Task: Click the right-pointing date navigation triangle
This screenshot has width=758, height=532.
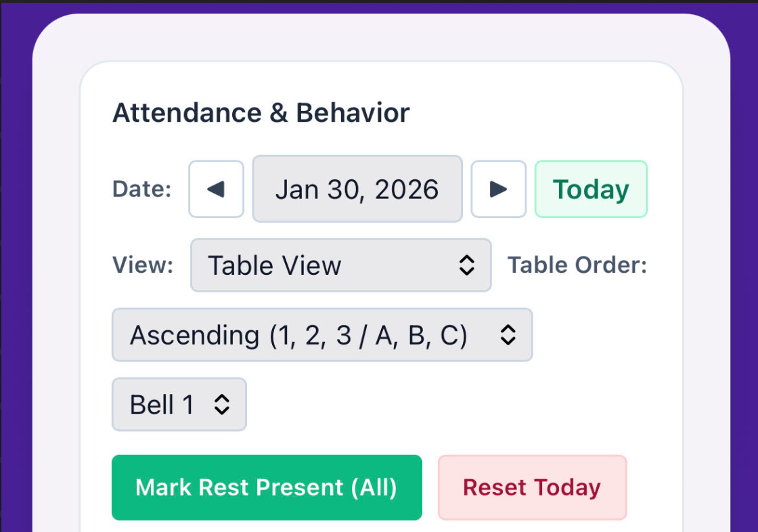Action: (x=498, y=190)
